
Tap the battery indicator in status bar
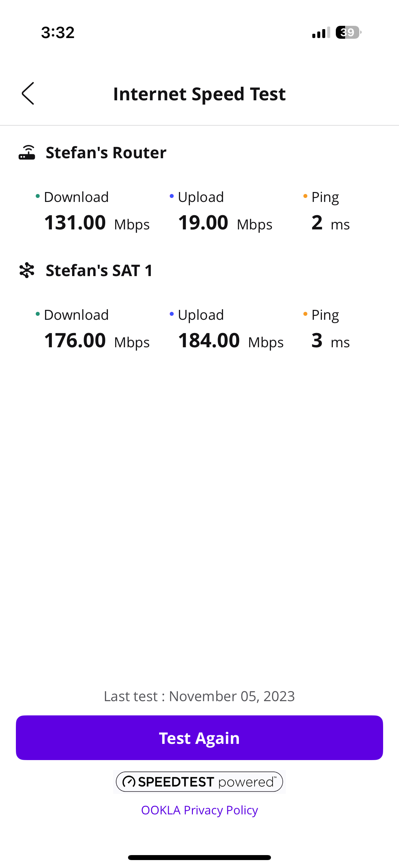coord(348,32)
